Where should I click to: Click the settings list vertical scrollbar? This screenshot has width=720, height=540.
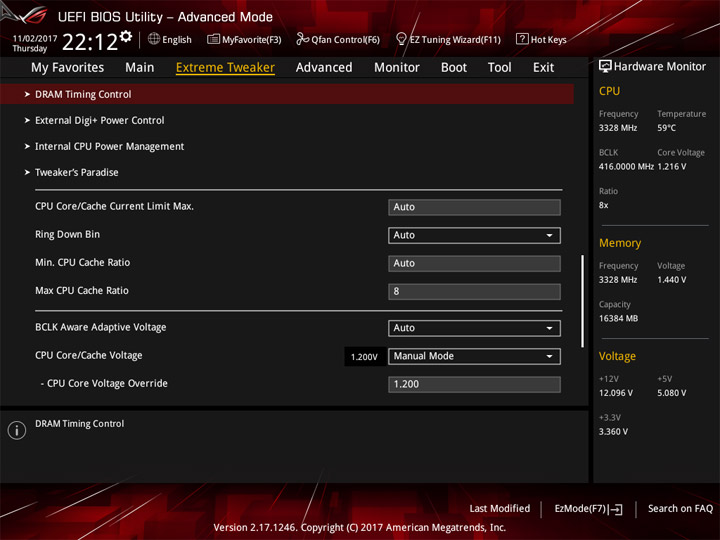coord(583,301)
